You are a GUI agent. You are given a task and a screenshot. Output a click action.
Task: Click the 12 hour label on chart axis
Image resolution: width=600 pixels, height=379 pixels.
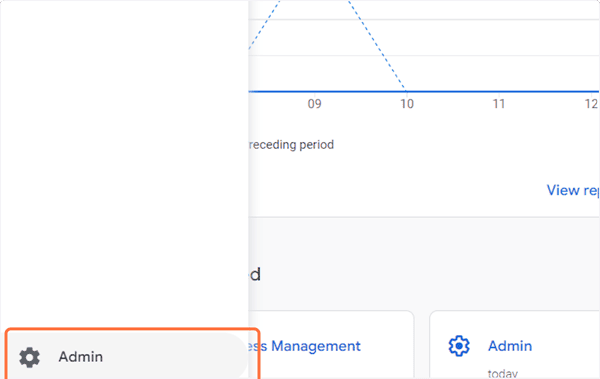(591, 104)
